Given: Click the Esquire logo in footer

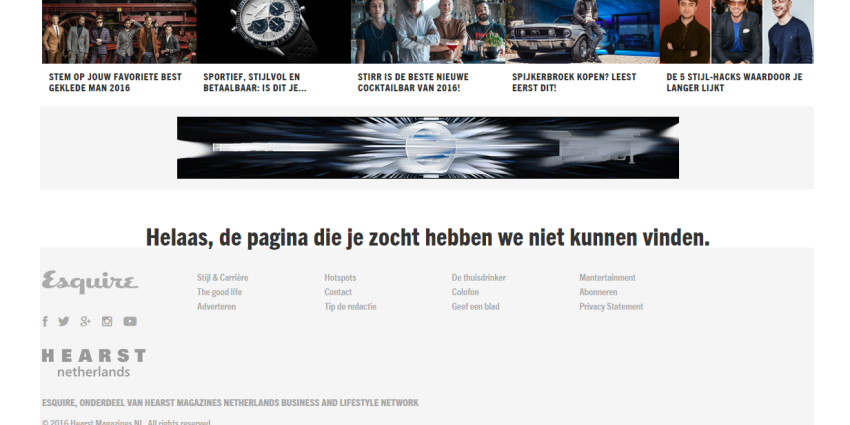Looking at the screenshot, I should pyautogui.click(x=90, y=282).
